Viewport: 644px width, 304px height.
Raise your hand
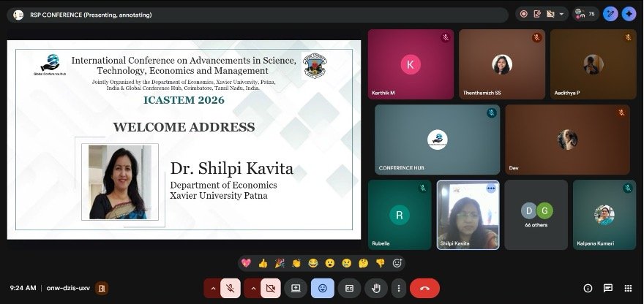tap(376, 289)
